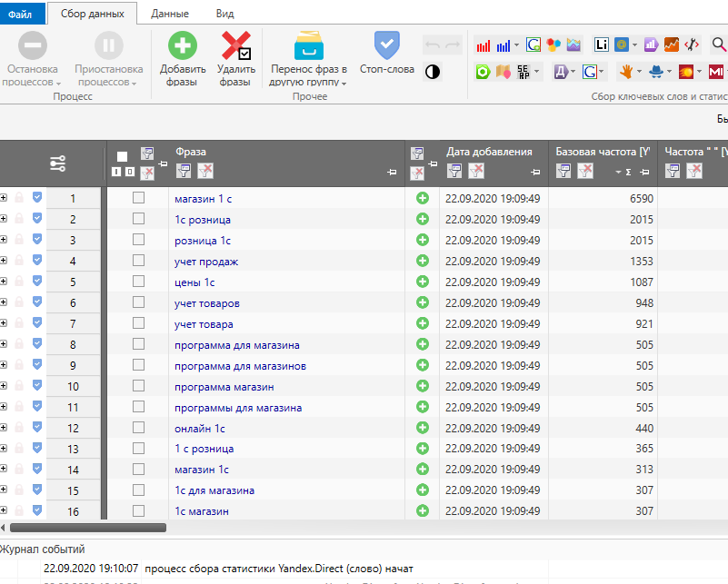The width and height of the screenshot is (728, 584).
Task: Check the box for 'магазин 1 с'
Action: tap(138, 198)
